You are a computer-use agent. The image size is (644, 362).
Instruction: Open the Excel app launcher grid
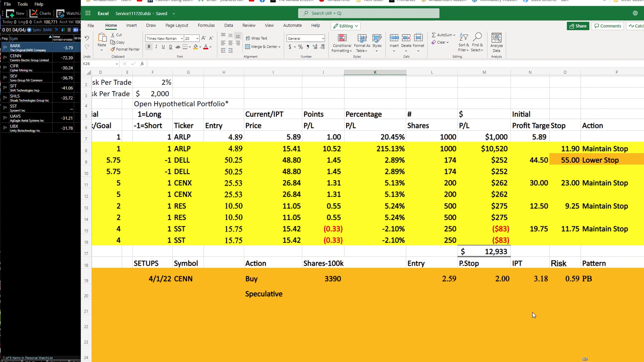(x=88, y=13)
